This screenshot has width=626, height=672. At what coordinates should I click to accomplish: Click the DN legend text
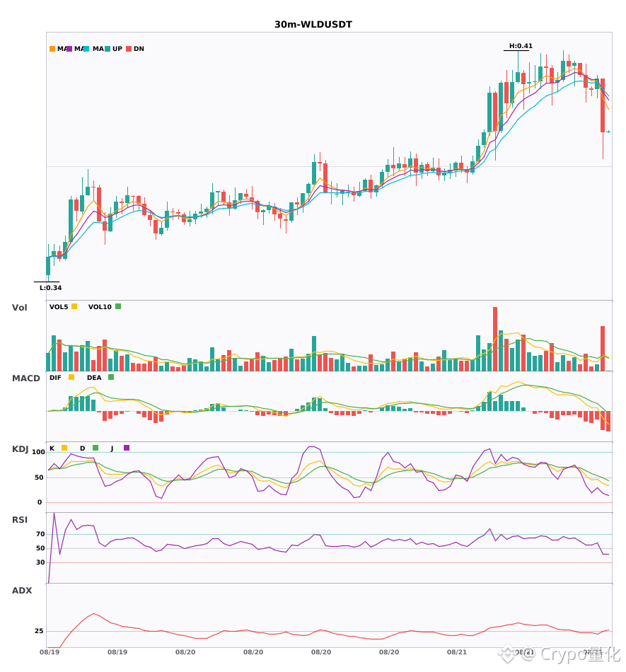139,49
